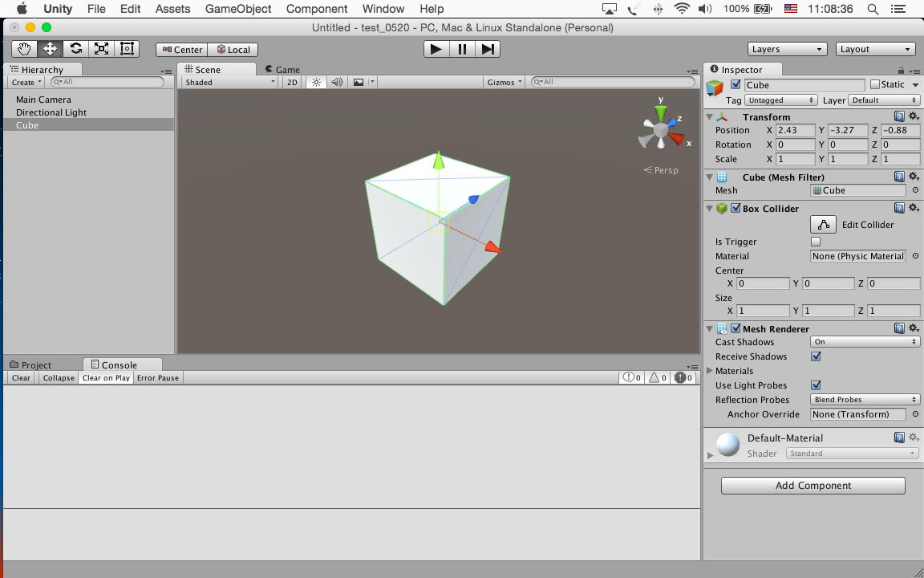Toggle the Static checkbox
The image size is (924, 578).
tap(875, 84)
